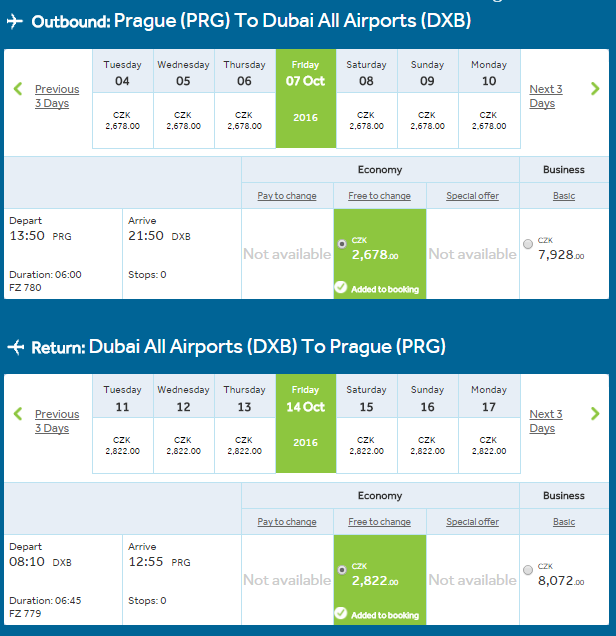This screenshot has width=616, height=636.
Task: Choose return Thursday 13 date tab
Action: click(245, 424)
